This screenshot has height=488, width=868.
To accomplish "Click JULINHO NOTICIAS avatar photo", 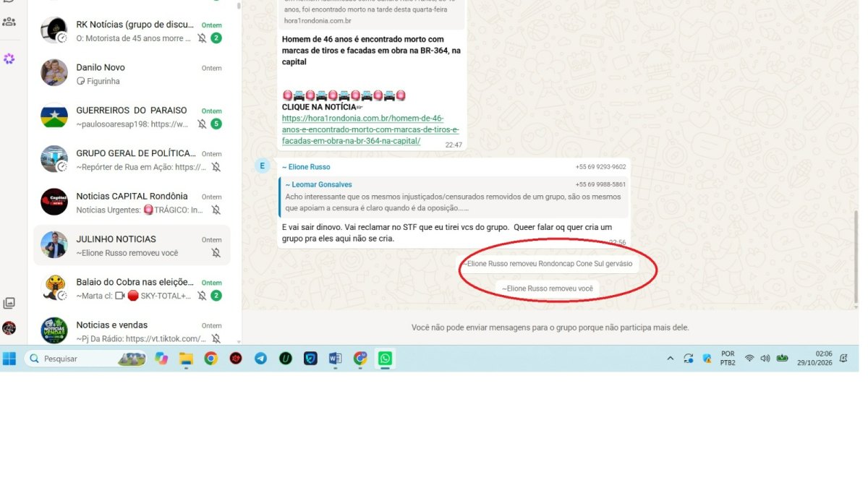I will click(x=54, y=245).
